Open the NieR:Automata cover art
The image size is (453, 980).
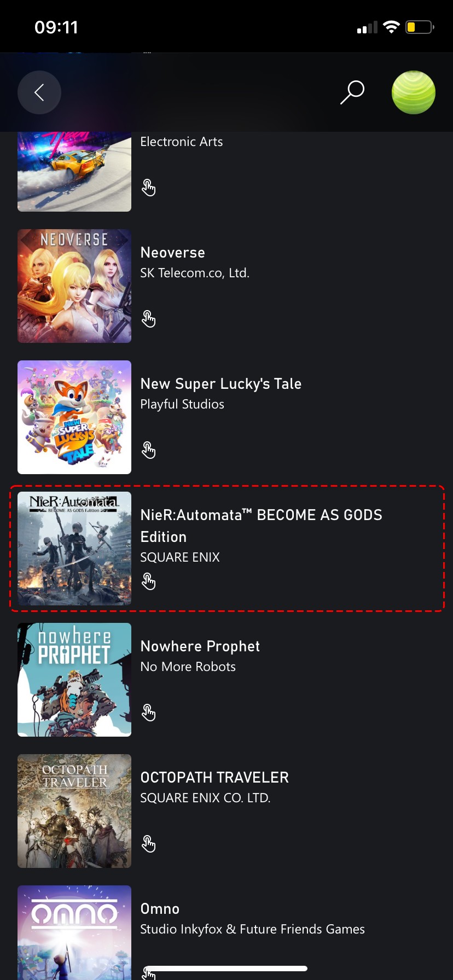tap(74, 549)
